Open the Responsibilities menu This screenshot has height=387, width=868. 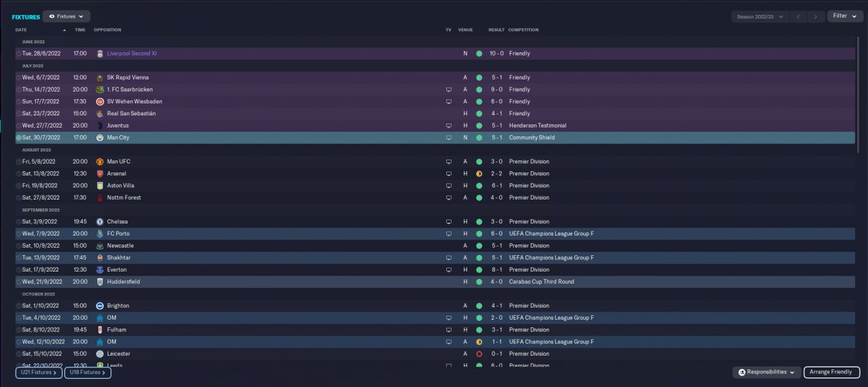[x=766, y=372]
